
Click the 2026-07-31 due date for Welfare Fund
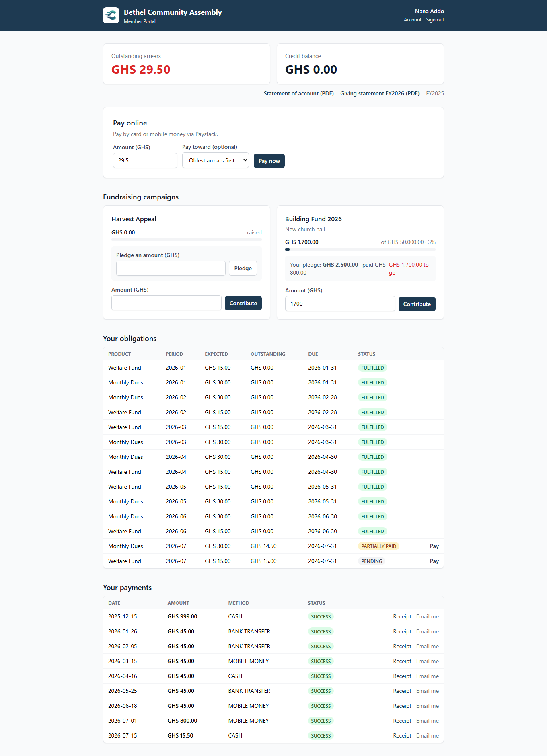[323, 561]
